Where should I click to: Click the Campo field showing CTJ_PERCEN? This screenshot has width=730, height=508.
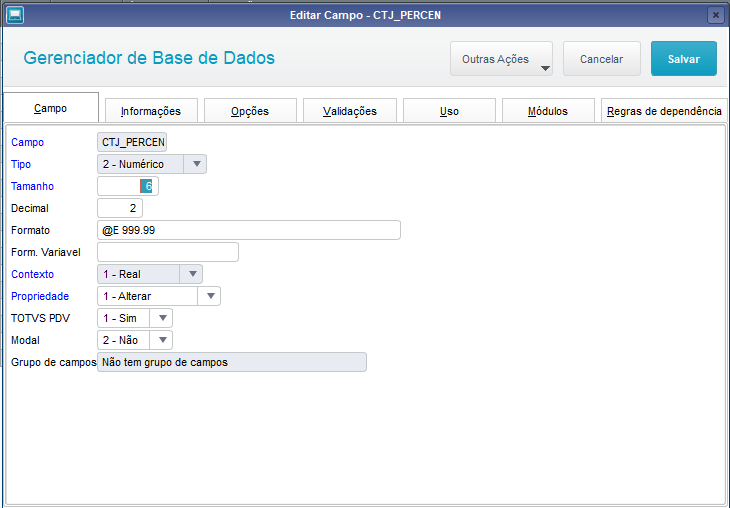pyautogui.click(x=132, y=142)
